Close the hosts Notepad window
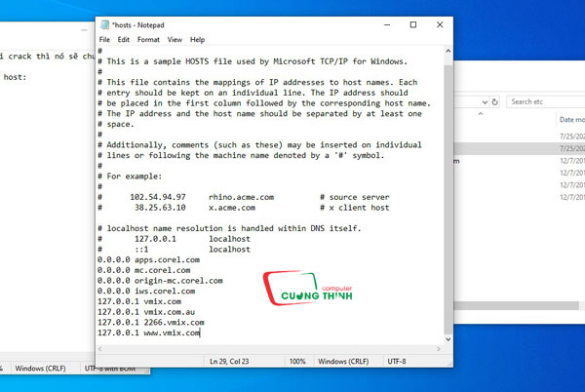 (440, 25)
